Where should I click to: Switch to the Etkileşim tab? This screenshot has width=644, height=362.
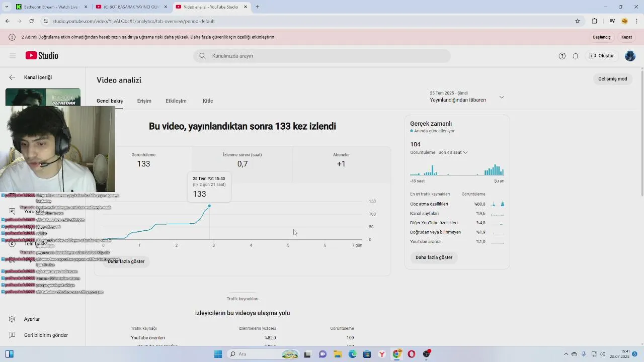click(176, 101)
